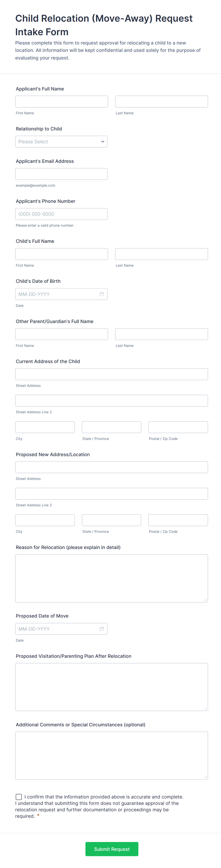Check the accuracy confirmation checkbox

pos(19,797)
